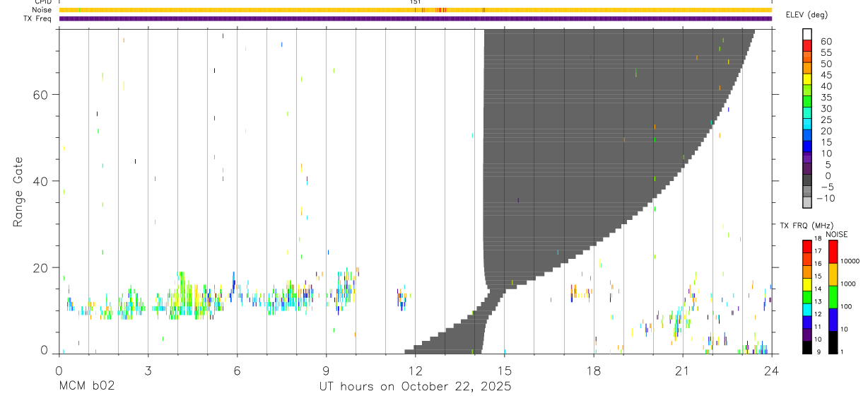Click the "UT hours on October 22, 2025" axis title

(414, 387)
